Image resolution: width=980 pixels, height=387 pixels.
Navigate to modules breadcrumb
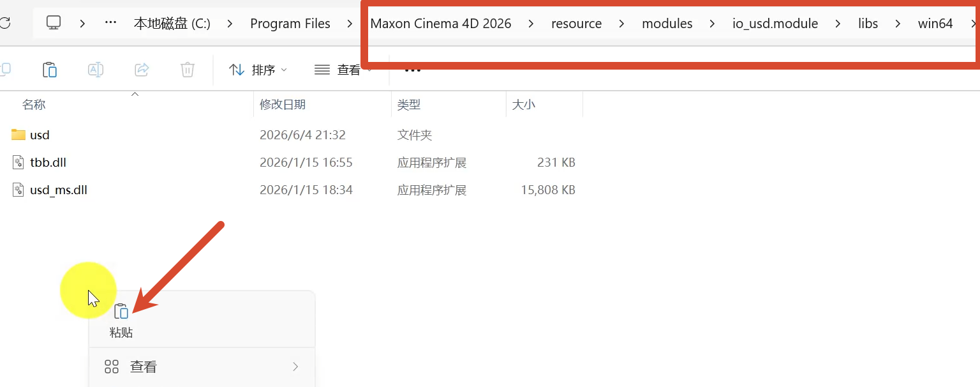(x=667, y=24)
